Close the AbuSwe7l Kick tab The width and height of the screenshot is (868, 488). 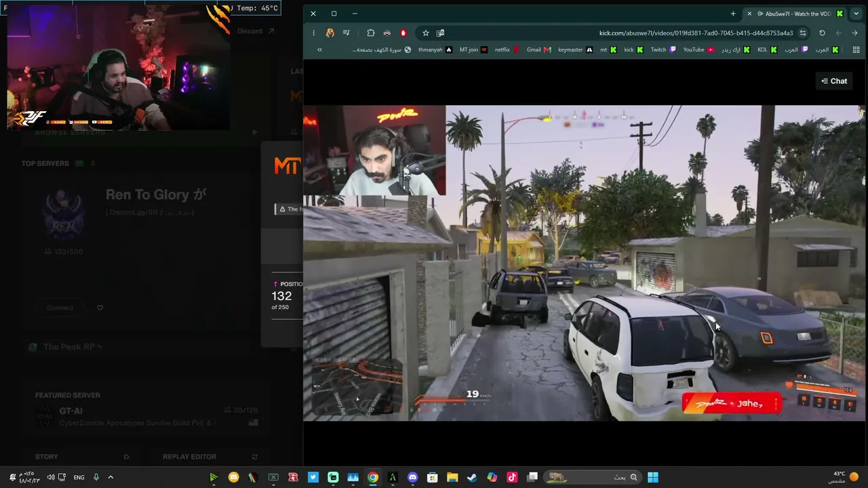click(x=749, y=14)
